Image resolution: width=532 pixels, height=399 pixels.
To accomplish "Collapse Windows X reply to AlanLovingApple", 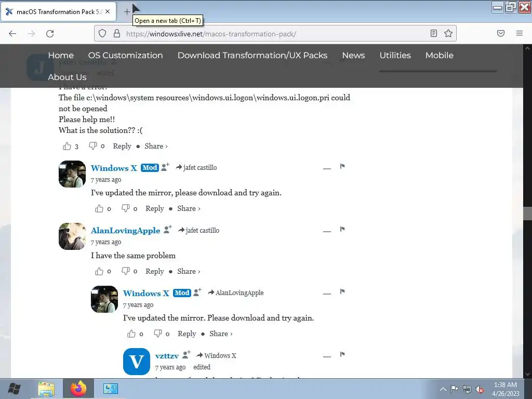I will click(327, 294).
